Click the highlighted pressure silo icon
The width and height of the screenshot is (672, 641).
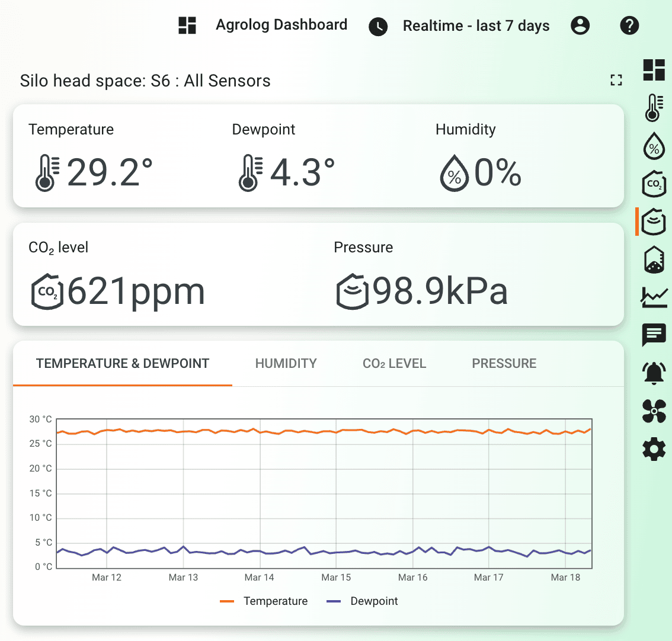[x=654, y=222]
